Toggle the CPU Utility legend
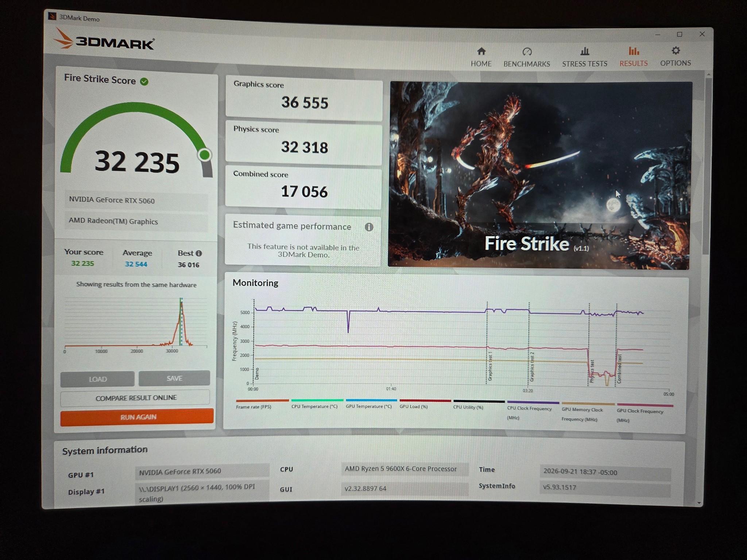The width and height of the screenshot is (747, 560). [x=479, y=404]
